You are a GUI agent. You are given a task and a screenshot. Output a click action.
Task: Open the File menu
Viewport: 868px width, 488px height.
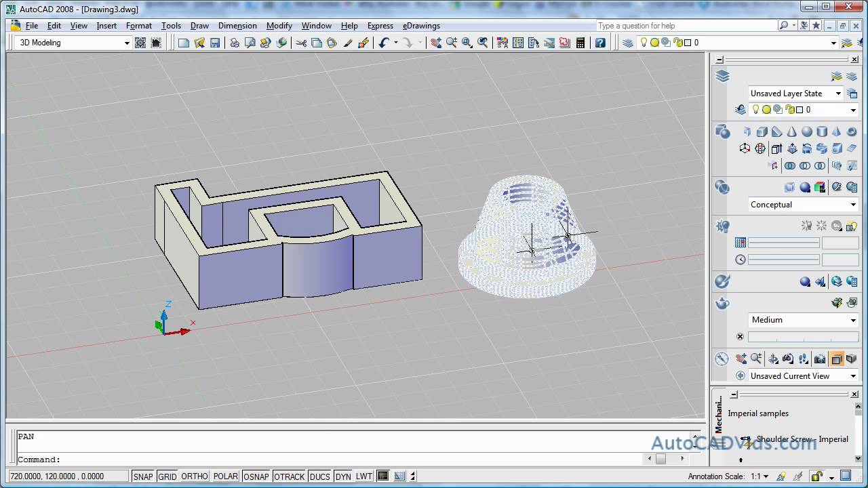coord(32,26)
